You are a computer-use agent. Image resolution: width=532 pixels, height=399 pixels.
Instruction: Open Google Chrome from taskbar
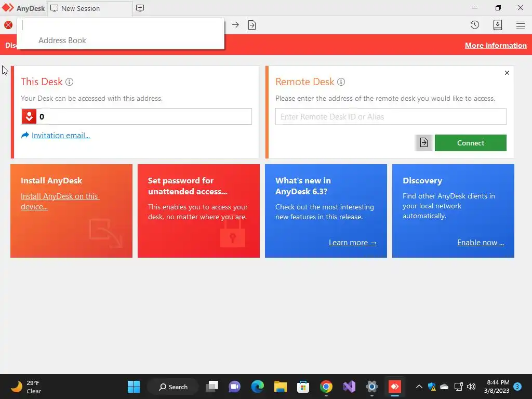326,387
